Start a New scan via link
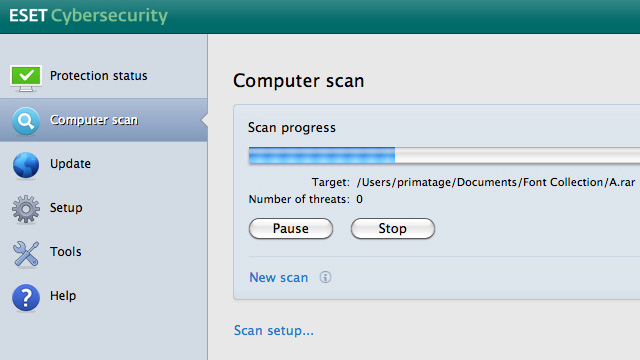The width and height of the screenshot is (640, 360). (x=279, y=278)
